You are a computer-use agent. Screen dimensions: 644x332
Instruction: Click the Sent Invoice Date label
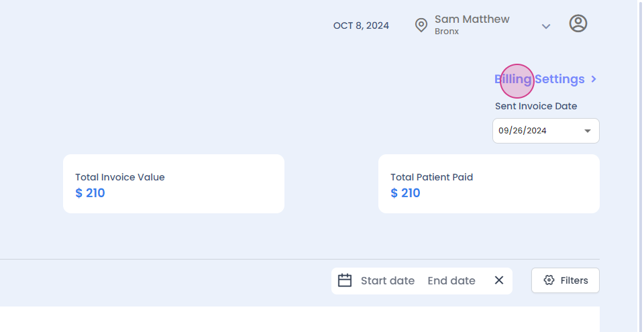[536, 106]
